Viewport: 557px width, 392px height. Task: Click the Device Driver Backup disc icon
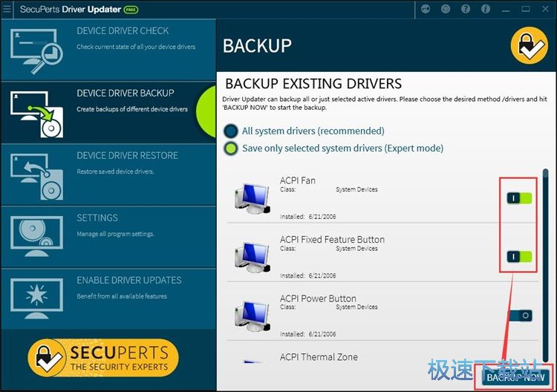pyautogui.click(x=36, y=114)
